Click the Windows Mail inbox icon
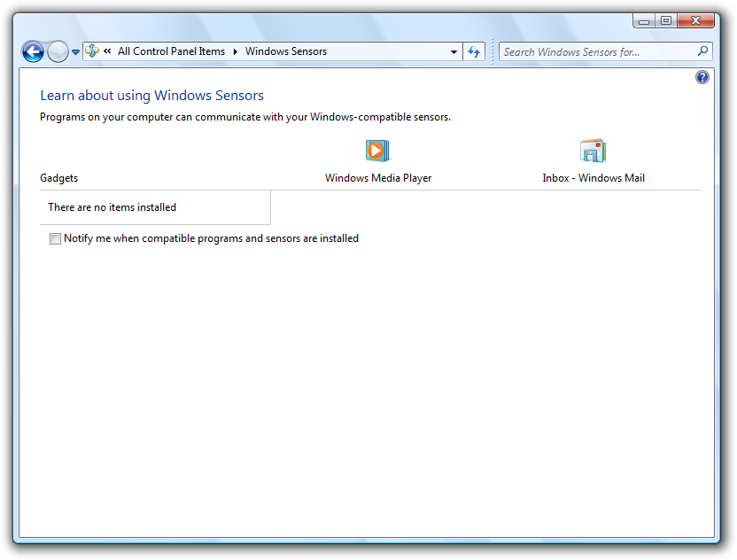 coord(593,151)
